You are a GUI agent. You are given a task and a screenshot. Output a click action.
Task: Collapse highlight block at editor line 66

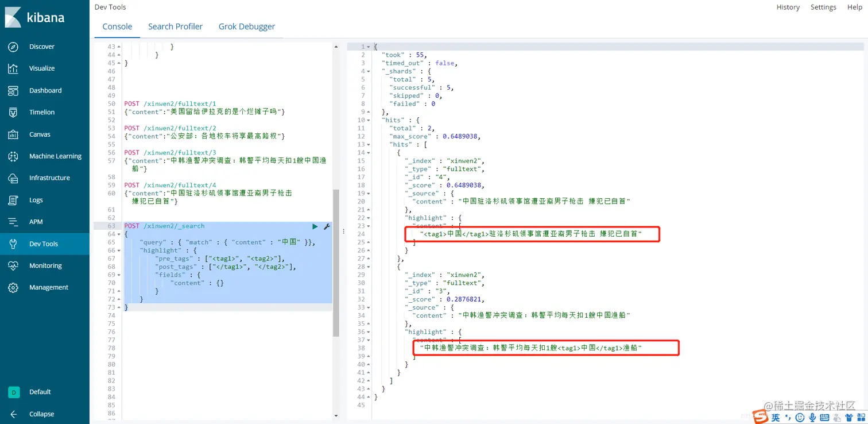tap(118, 250)
